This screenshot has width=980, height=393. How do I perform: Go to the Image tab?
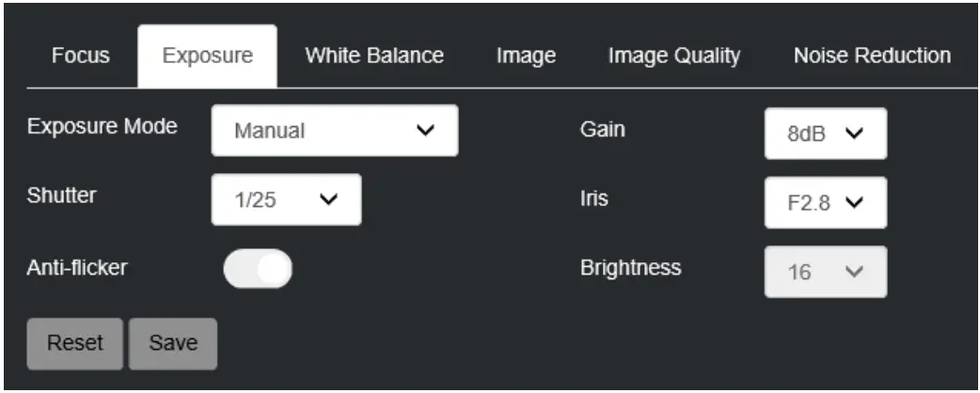[526, 55]
